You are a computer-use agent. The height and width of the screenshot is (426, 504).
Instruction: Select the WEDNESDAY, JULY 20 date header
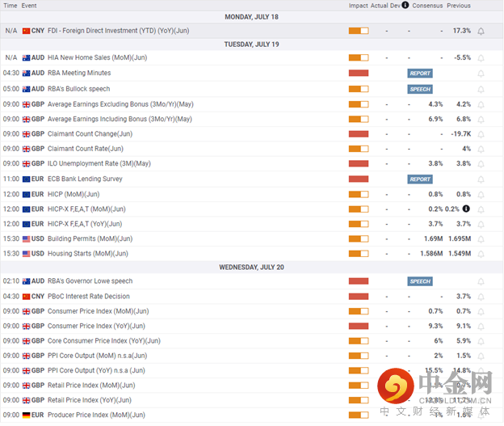coord(252,267)
